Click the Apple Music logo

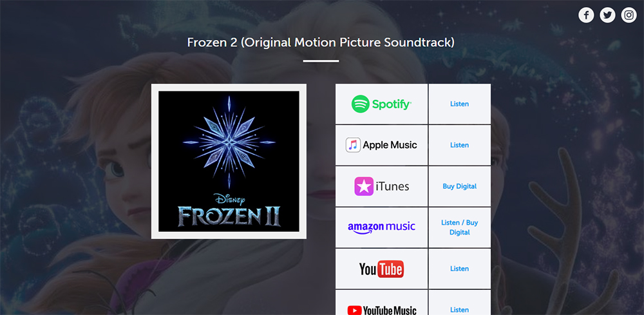coord(381,145)
